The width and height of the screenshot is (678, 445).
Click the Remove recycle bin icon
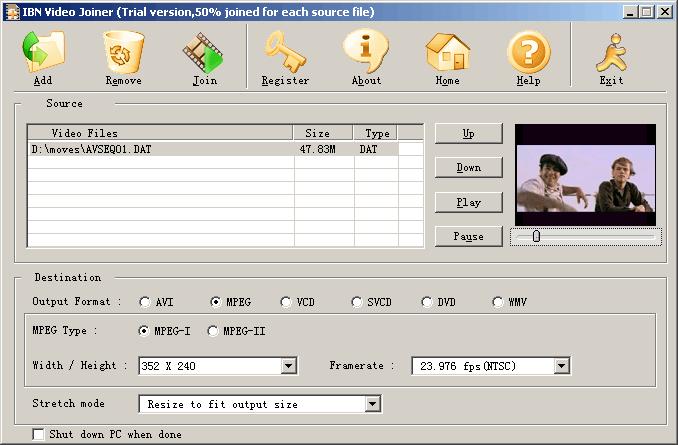point(124,51)
